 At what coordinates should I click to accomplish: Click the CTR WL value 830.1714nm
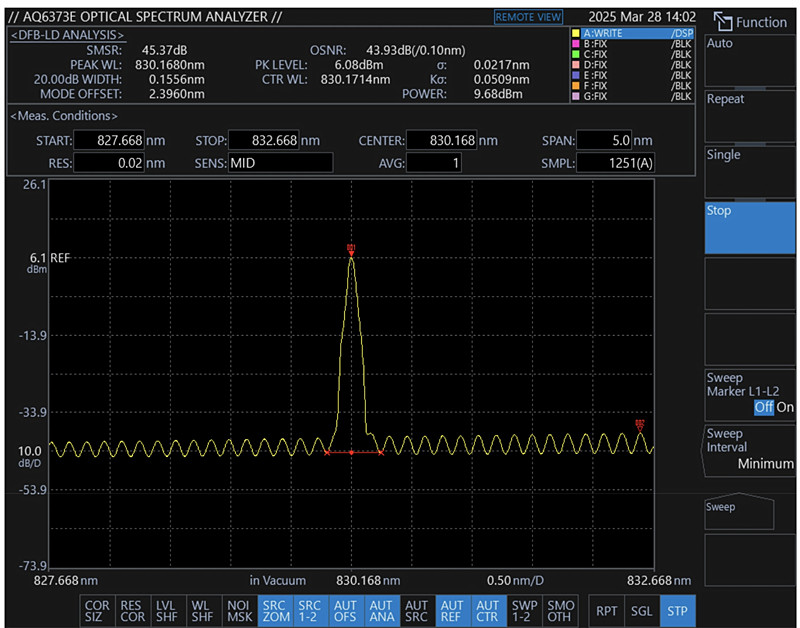tap(356, 80)
